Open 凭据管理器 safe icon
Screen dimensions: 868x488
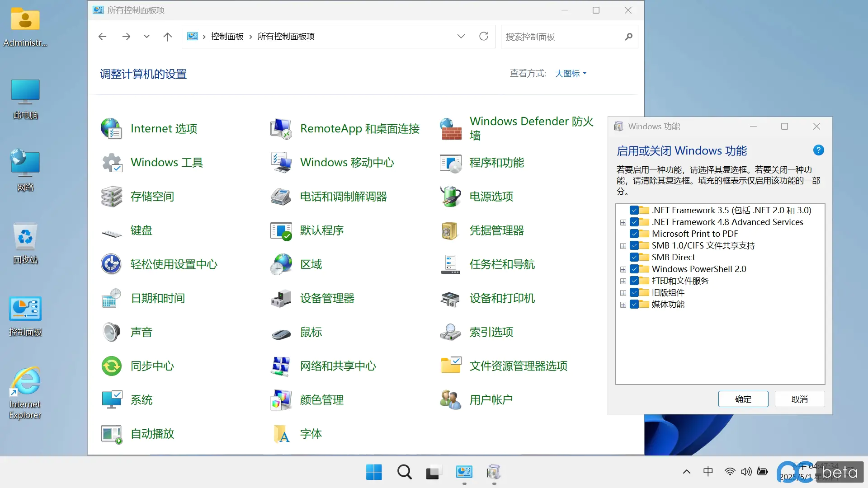[450, 230]
